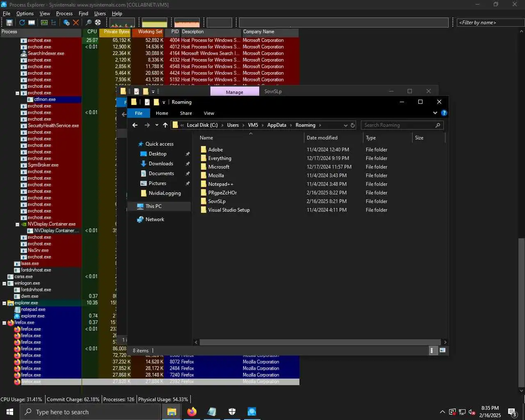Open the Users menu
Image resolution: width=525 pixels, height=420 pixels.
click(x=100, y=14)
